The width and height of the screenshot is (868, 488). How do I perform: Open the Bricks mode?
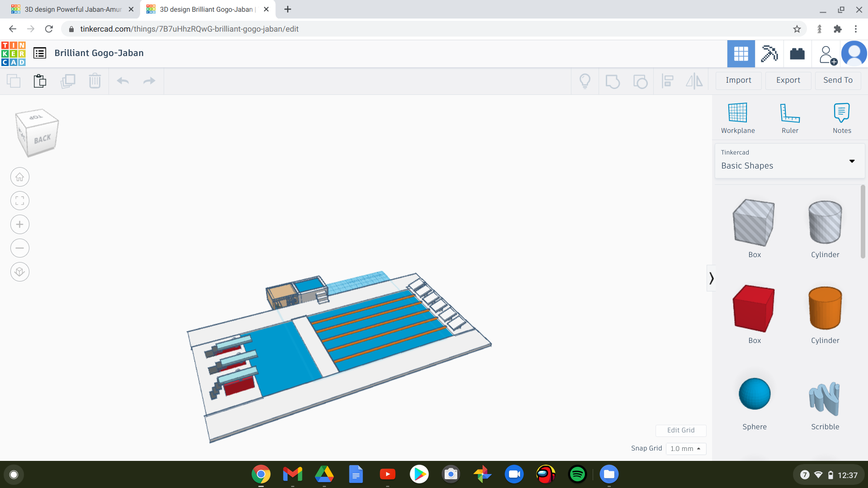(x=797, y=54)
